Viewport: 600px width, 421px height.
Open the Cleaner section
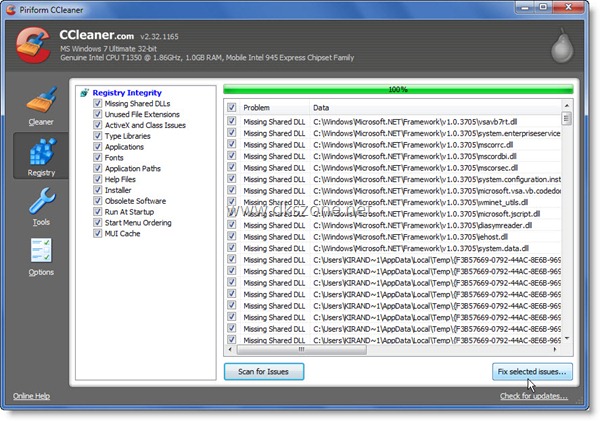[x=41, y=106]
